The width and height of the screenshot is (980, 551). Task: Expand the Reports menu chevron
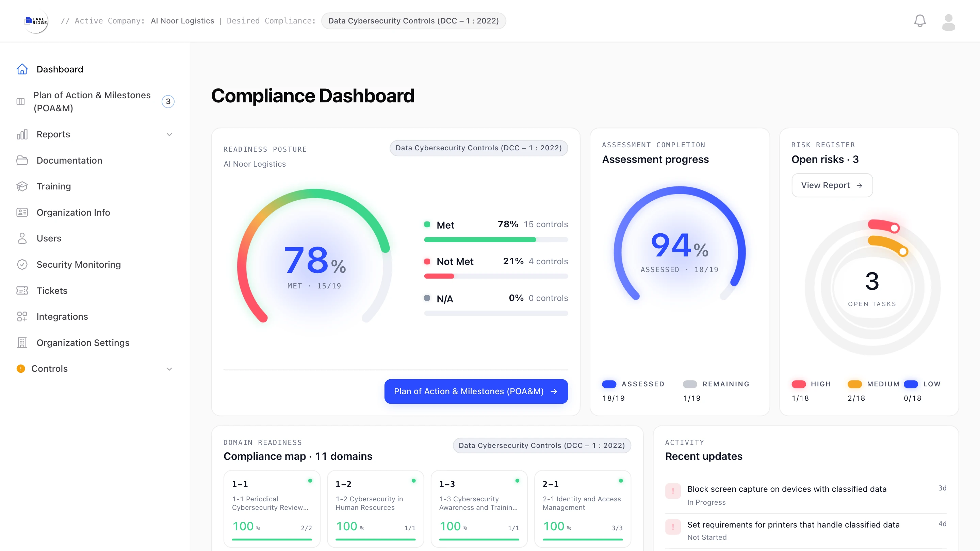click(169, 134)
